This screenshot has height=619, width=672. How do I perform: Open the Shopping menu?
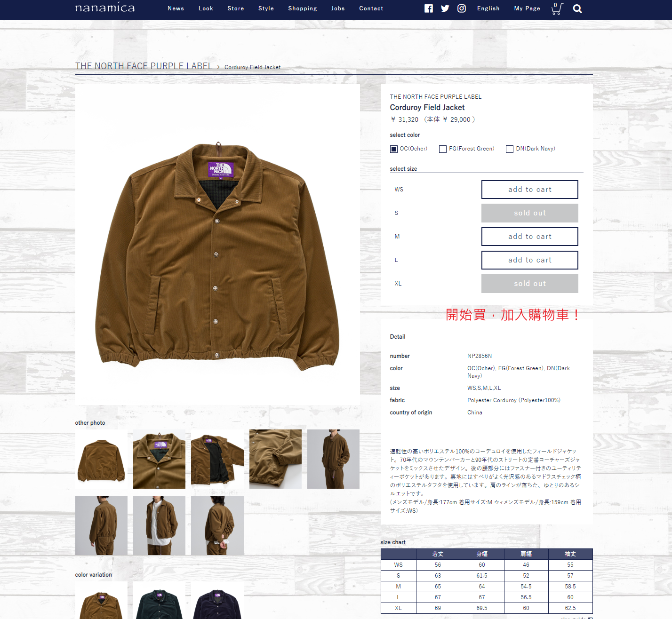[x=302, y=8]
